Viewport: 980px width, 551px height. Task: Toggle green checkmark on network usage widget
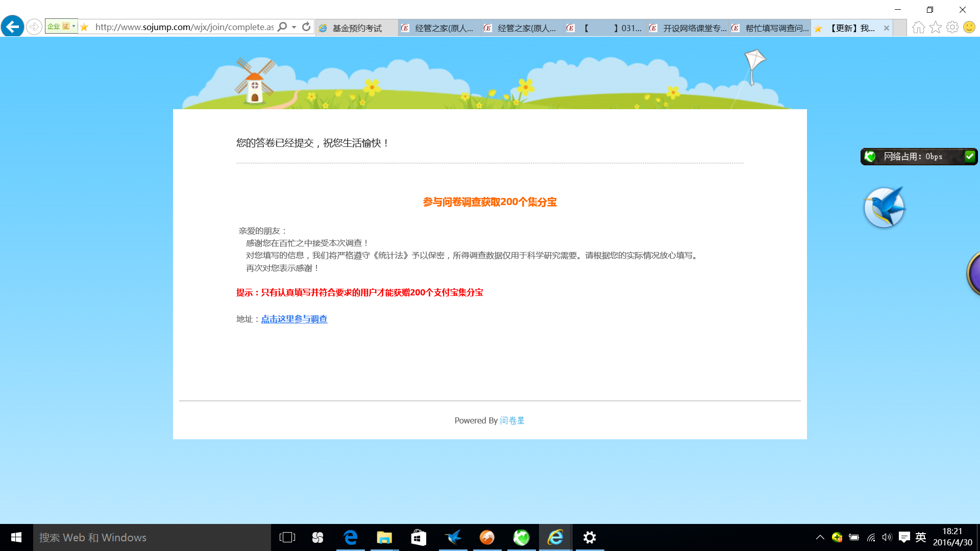969,157
